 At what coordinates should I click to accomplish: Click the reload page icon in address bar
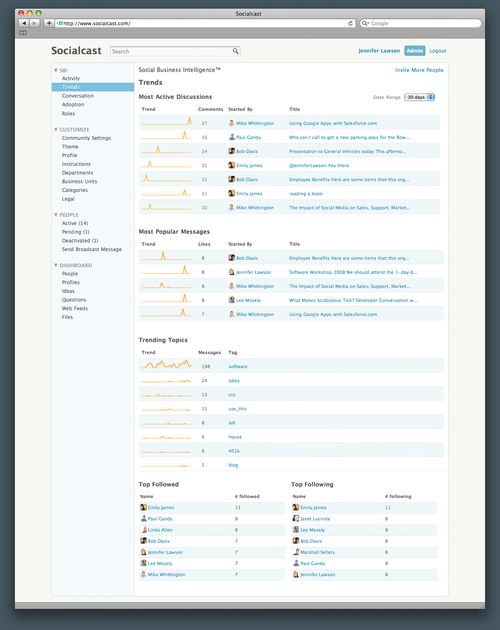click(x=350, y=23)
